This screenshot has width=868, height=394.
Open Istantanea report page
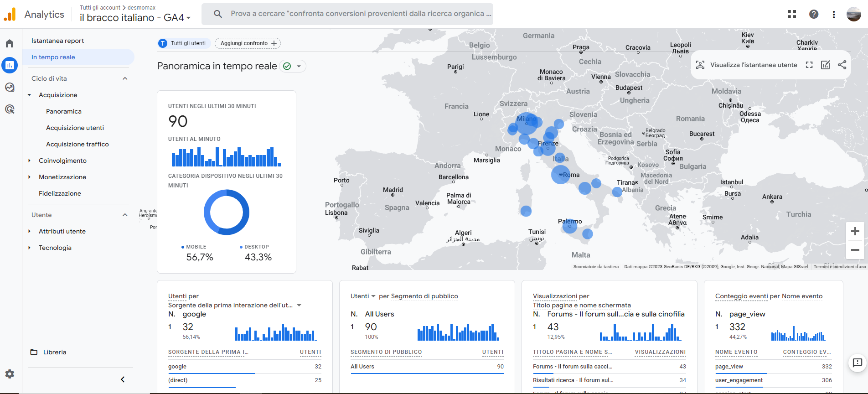tap(58, 41)
